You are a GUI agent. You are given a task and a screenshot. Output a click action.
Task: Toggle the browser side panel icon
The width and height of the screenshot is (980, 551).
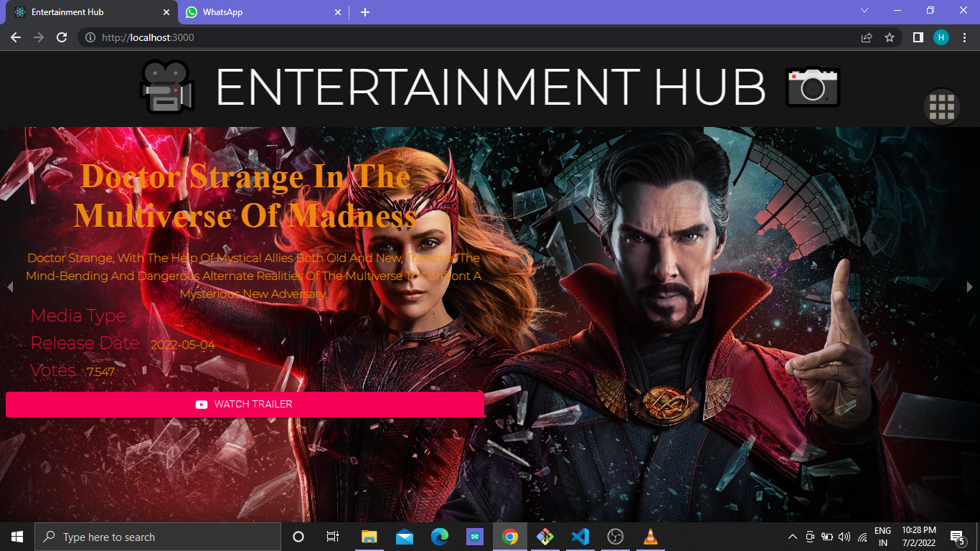click(x=918, y=37)
